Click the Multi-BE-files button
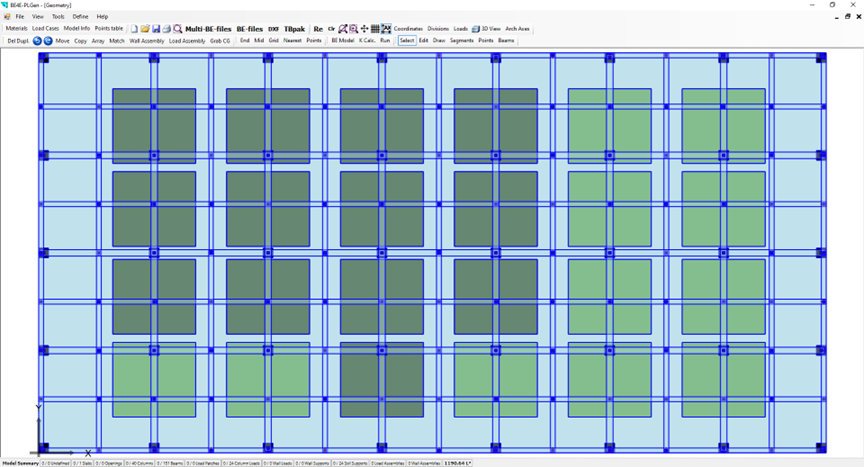Image resolution: width=864 pixels, height=467 pixels. (x=208, y=29)
